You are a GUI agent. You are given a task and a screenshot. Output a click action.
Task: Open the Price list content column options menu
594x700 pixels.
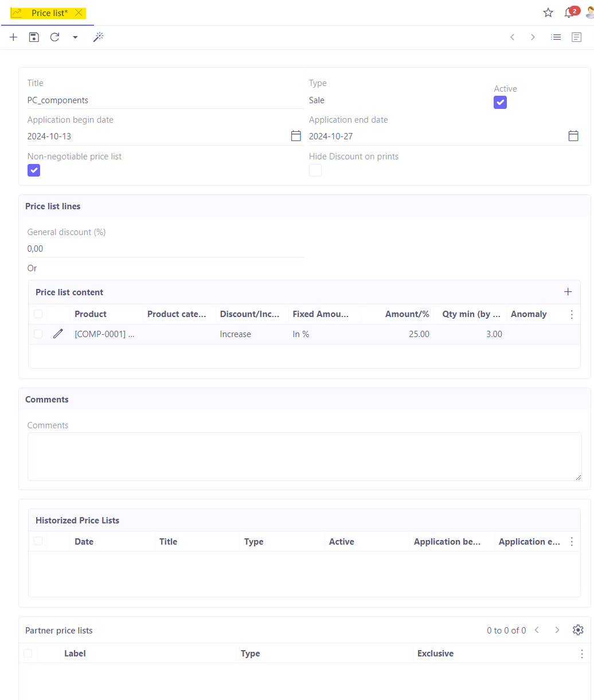[x=572, y=314]
